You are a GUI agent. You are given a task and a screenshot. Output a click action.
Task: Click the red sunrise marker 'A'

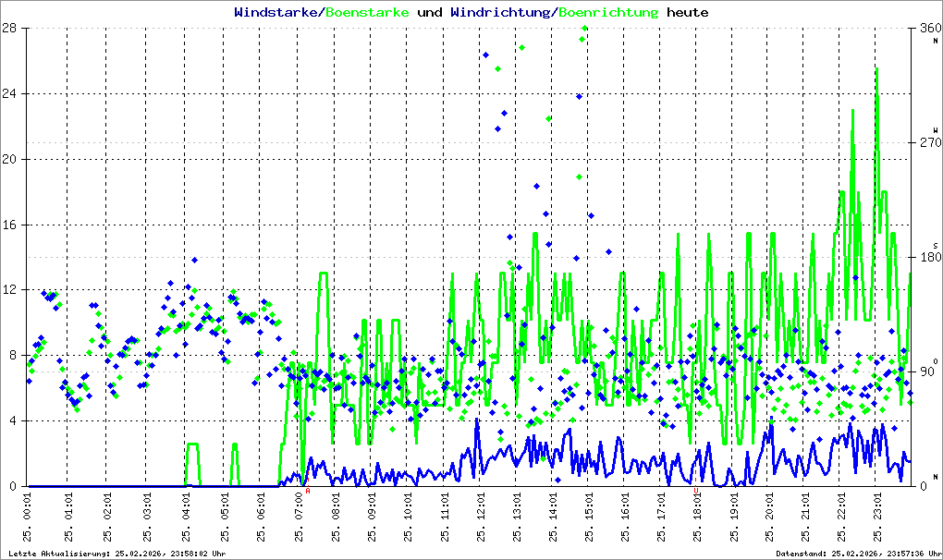(308, 491)
